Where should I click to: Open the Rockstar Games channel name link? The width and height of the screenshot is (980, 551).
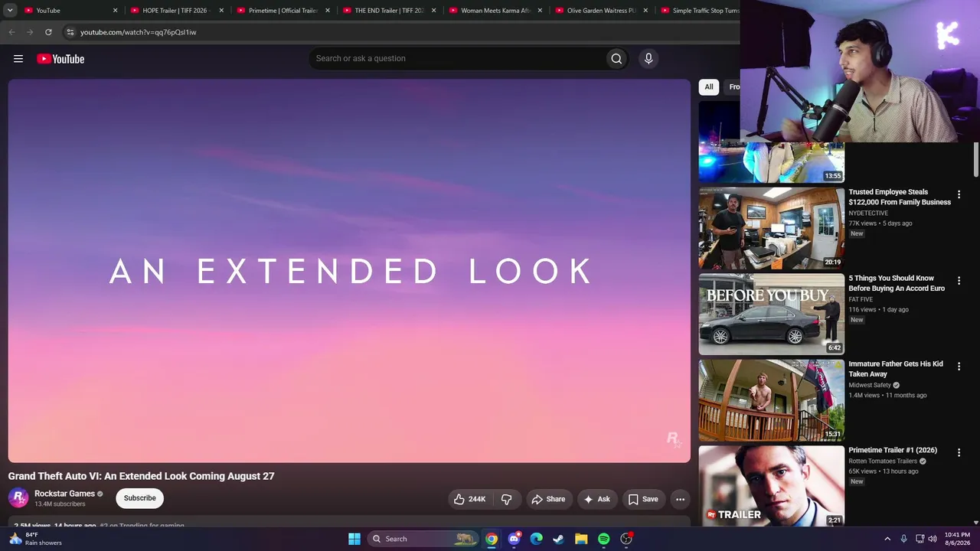pyautogui.click(x=64, y=494)
